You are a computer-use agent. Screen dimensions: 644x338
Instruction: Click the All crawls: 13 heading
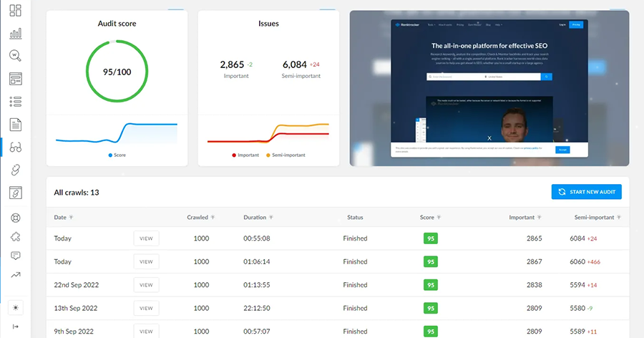(77, 193)
